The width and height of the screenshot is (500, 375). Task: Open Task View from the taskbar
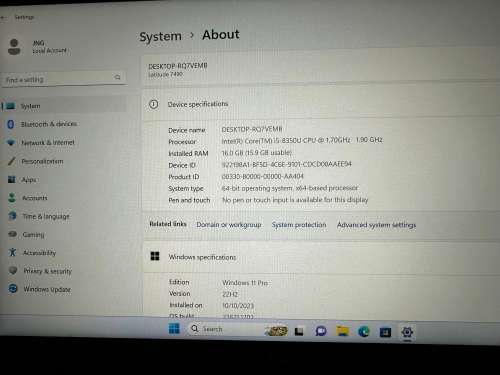click(299, 331)
